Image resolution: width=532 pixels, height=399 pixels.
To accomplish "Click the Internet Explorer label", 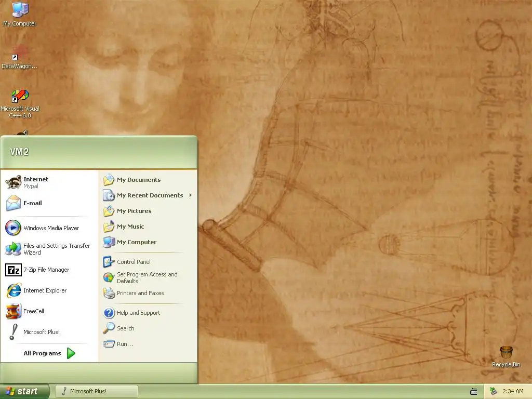I will coord(45,290).
